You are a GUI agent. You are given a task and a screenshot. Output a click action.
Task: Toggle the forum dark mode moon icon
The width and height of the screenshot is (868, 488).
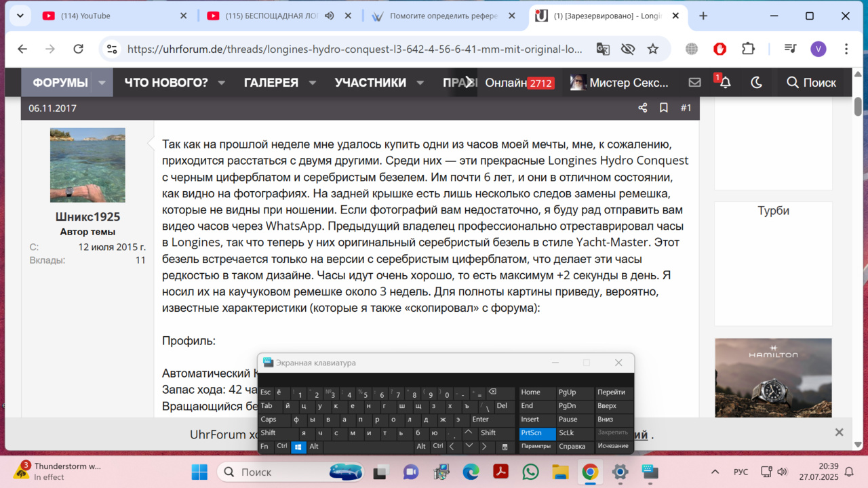pyautogui.click(x=757, y=83)
